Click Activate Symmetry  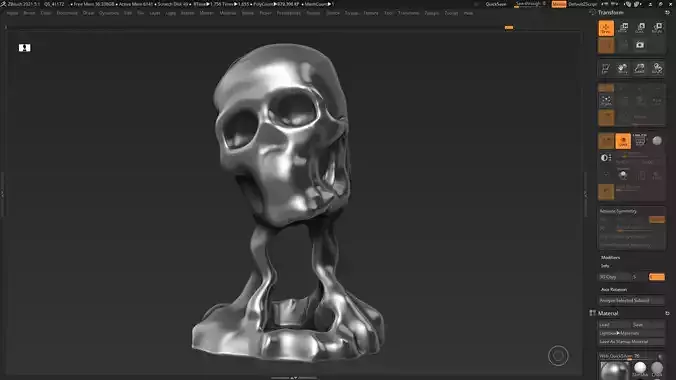618,211
